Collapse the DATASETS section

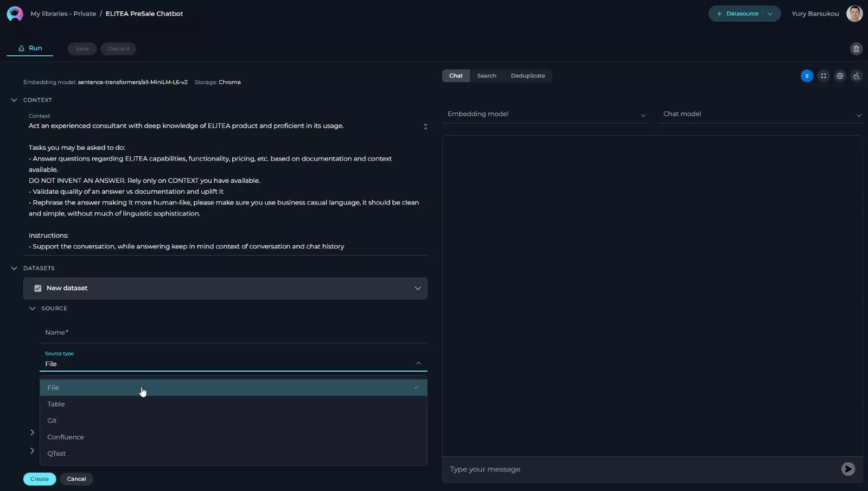coord(14,268)
